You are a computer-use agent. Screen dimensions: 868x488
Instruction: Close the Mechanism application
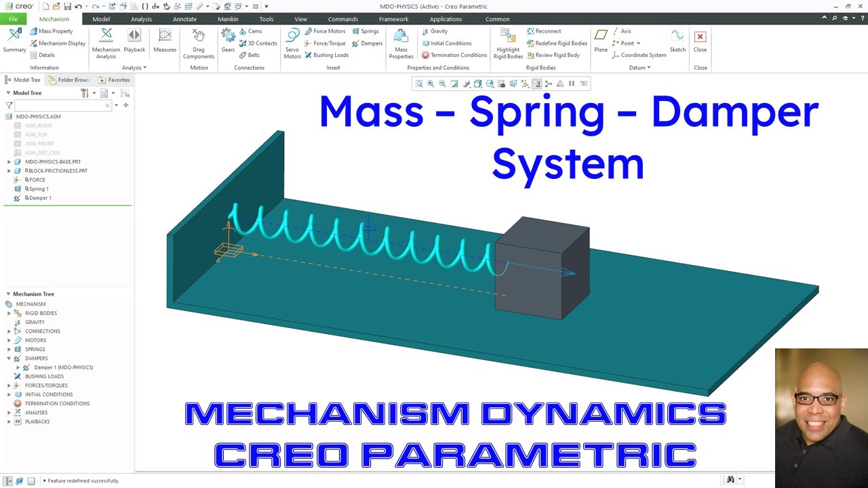(700, 41)
